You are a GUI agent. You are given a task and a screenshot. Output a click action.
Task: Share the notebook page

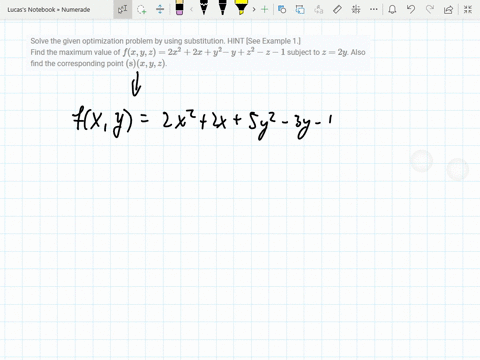point(449,9)
